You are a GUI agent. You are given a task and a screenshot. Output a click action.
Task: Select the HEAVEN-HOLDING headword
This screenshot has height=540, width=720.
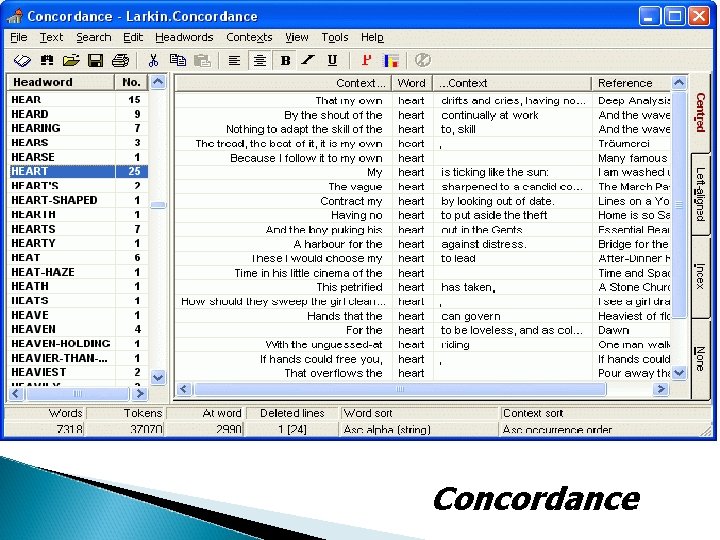[77, 343]
